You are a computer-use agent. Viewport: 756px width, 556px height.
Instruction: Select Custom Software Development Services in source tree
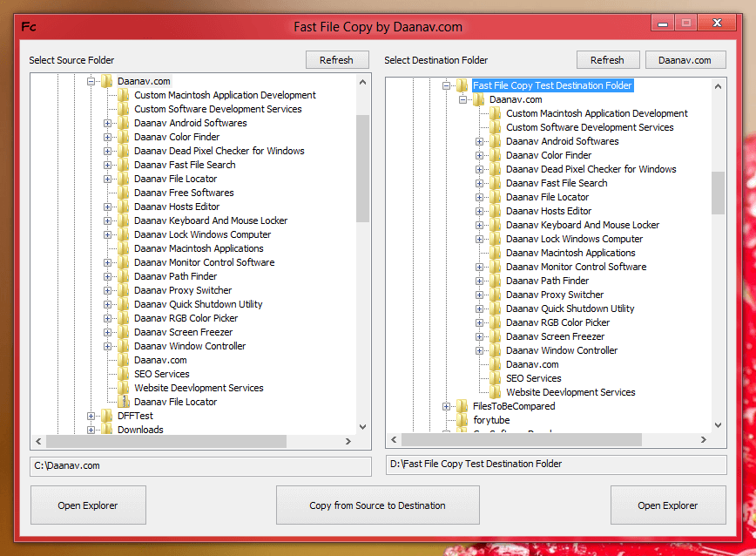pyautogui.click(x=218, y=109)
